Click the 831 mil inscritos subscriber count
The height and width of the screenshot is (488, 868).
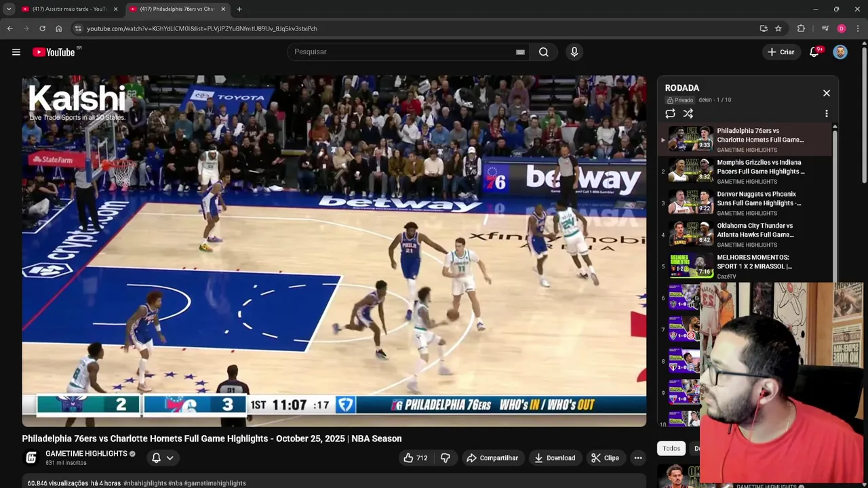coord(66,463)
